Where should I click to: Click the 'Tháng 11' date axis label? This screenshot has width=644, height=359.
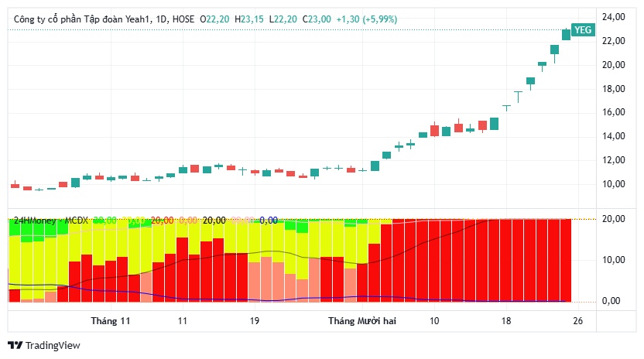click(x=111, y=321)
